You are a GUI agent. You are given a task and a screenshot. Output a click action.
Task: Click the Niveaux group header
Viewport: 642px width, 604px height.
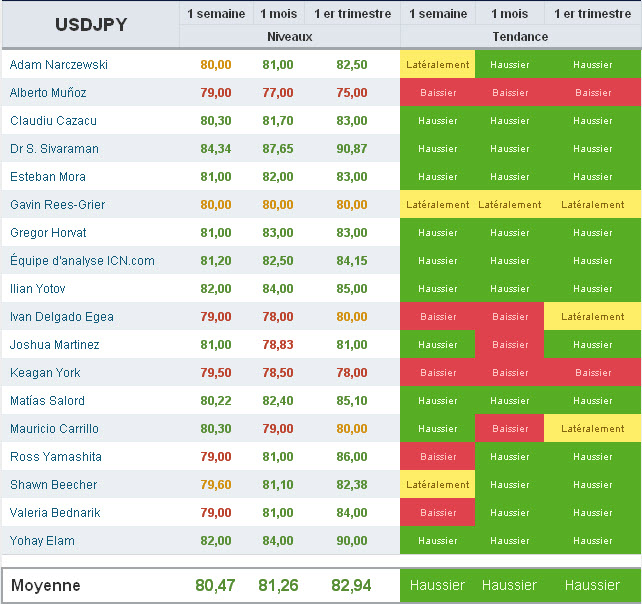(290, 37)
